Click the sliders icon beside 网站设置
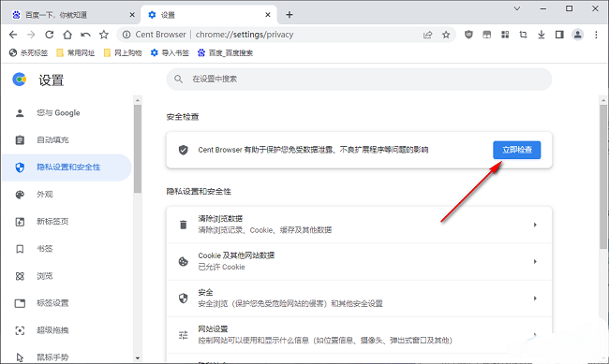The image size is (609, 364). coord(183,334)
